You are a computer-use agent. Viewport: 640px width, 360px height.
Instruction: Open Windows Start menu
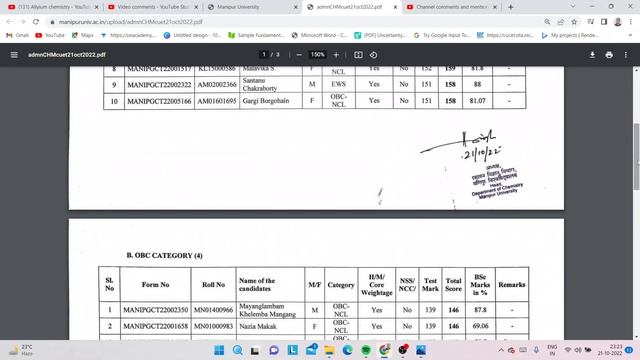pyautogui.click(x=219, y=350)
